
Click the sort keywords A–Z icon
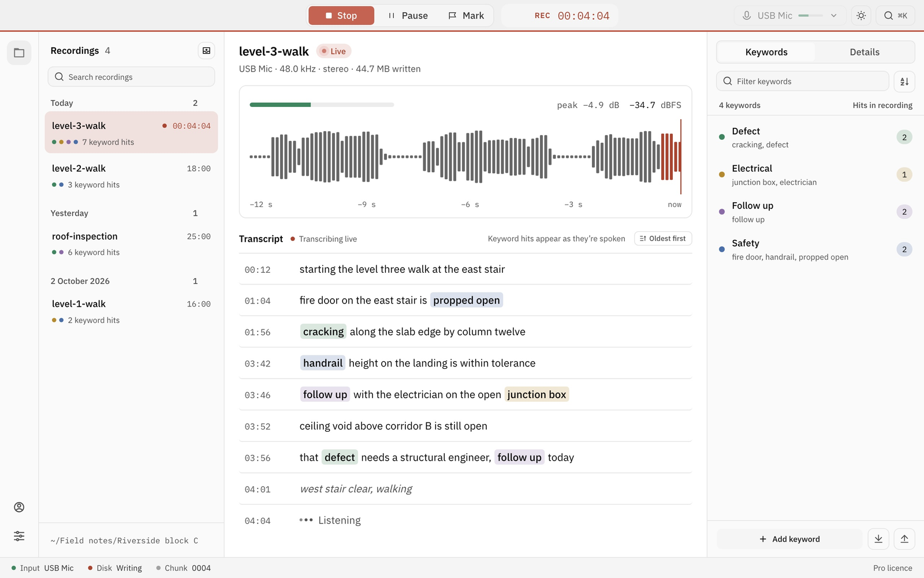(x=904, y=81)
